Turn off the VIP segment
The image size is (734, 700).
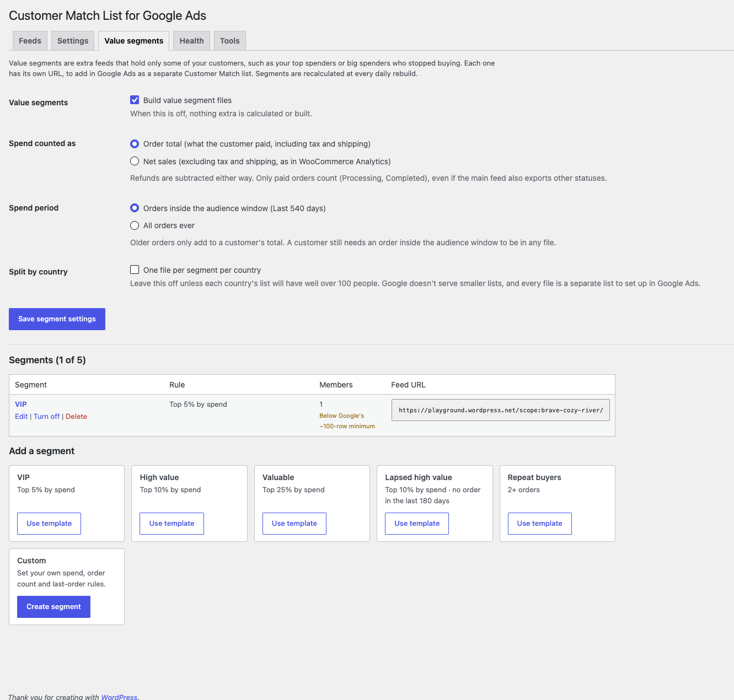(47, 417)
